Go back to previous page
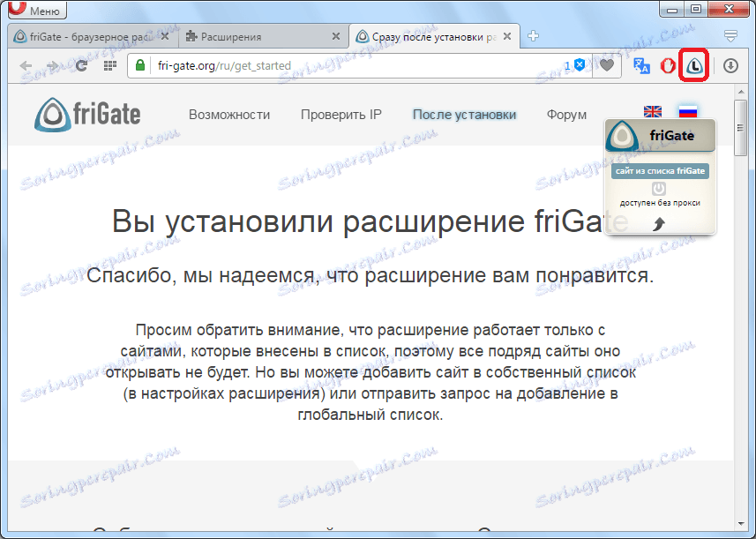This screenshot has width=756, height=539. click(x=26, y=65)
